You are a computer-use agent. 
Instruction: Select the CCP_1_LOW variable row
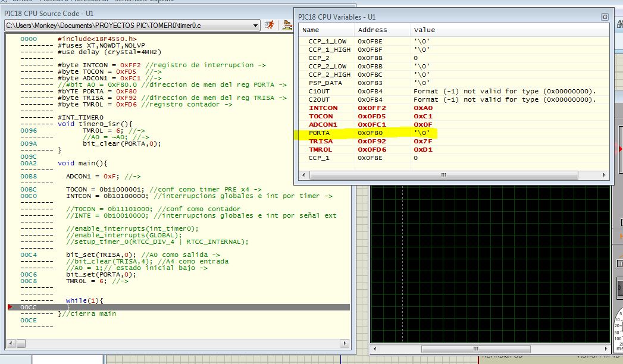(454, 41)
